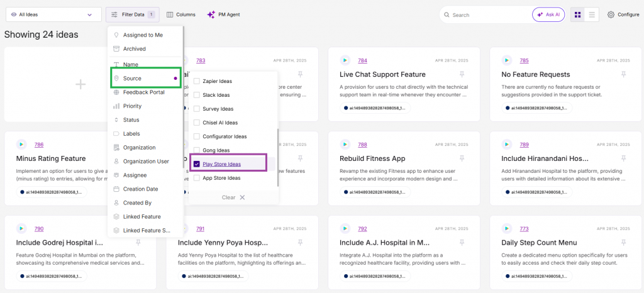The height and width of the screenshot is (293, 644).
Task: Launch the PM Agent
Action: coord(223,14)
